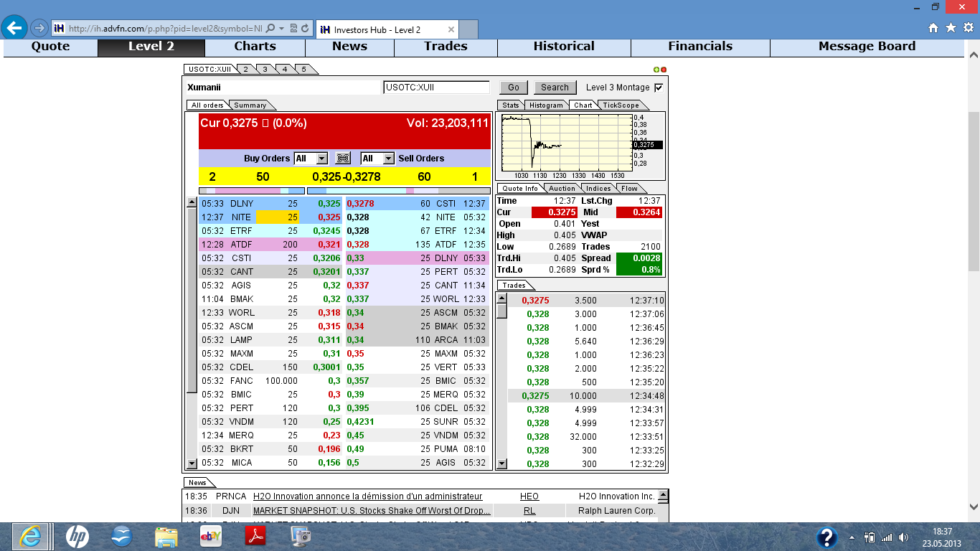
Task: Click the Go button
Action: click(514, 88)
